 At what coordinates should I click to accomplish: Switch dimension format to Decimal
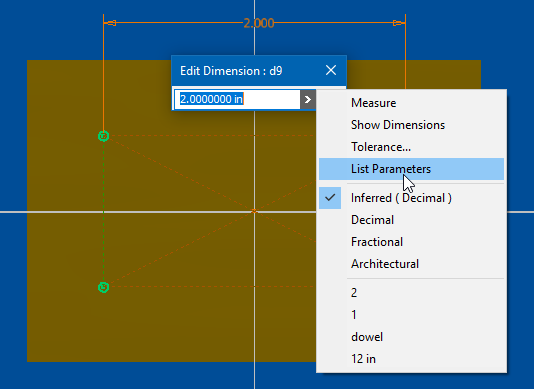coord(411,220)
